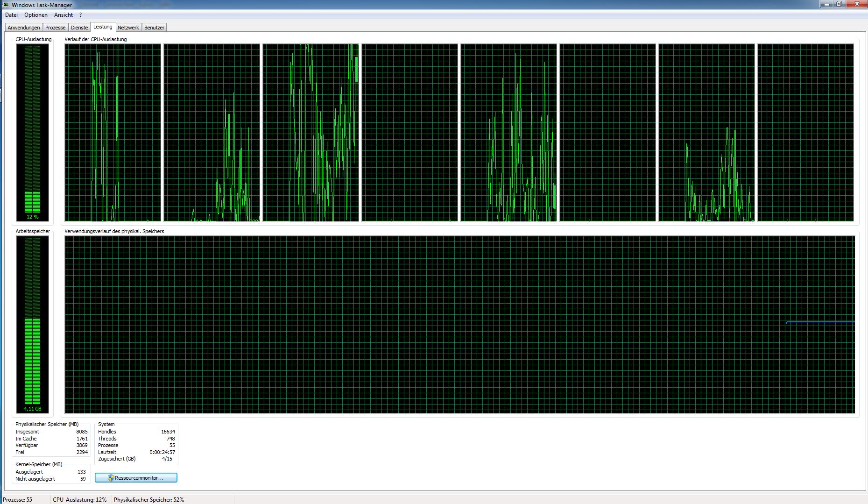Image resolution: width=868 pixels, height=504 pixels.
Task: Click the Threads value 748
Action: (x=170, y=439)
